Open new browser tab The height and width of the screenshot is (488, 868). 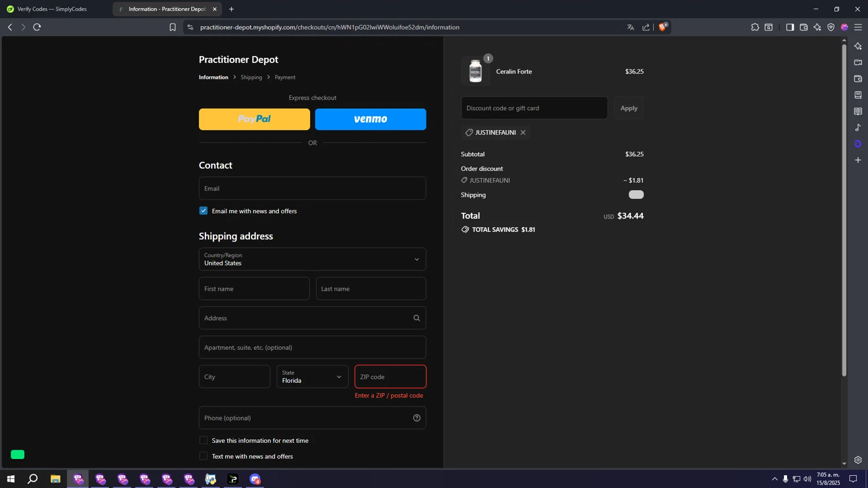point(231,9)
